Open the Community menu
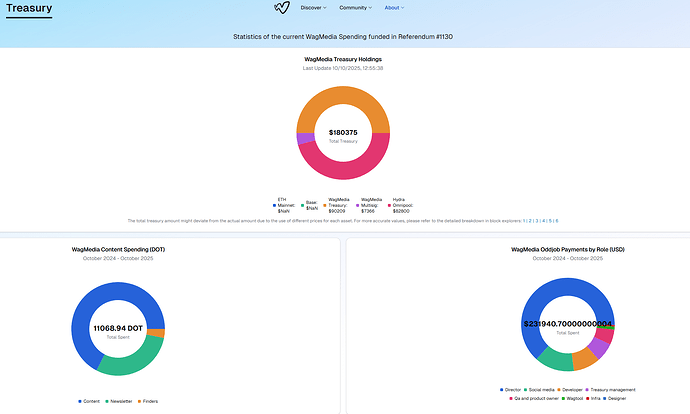 (355, 7)
